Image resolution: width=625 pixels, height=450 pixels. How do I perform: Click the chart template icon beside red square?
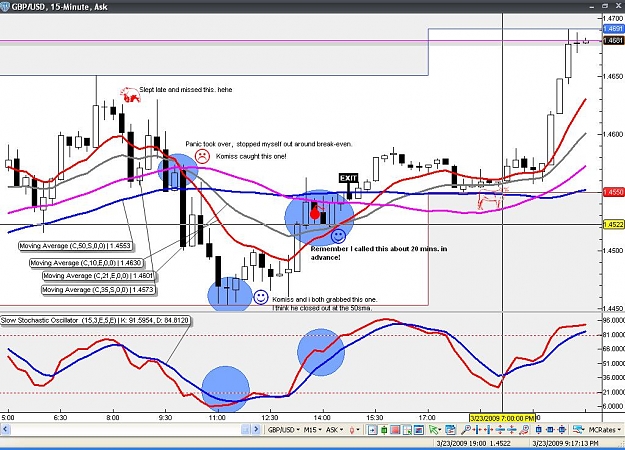pos(407,430)
